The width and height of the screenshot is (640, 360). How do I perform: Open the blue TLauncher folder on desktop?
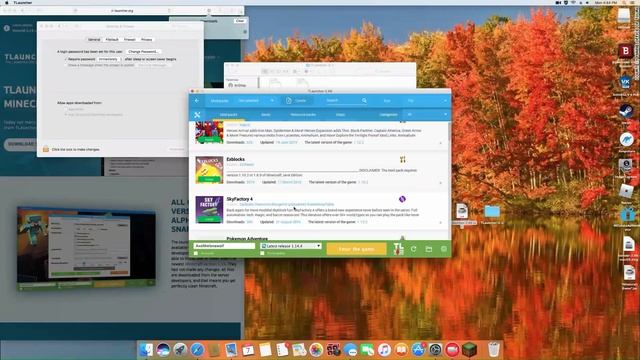click(492, 211)
